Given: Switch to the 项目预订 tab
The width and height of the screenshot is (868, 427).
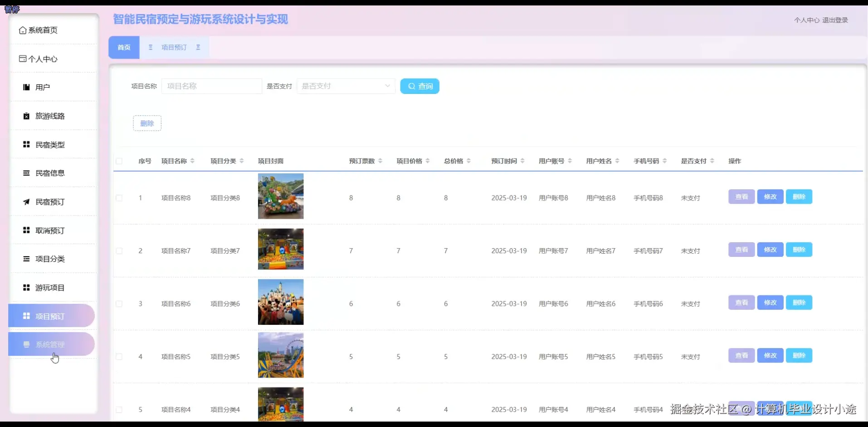Looking at the screenshot, I should click(x=174, y=47).
